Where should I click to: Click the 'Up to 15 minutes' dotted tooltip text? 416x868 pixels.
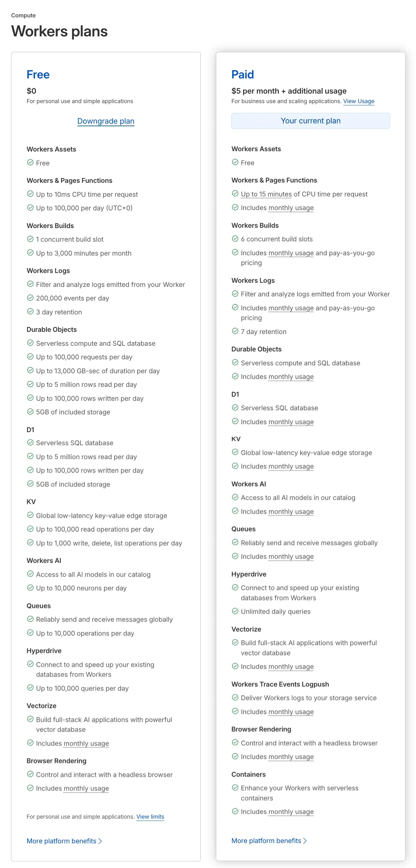click(x=266, y=194)
